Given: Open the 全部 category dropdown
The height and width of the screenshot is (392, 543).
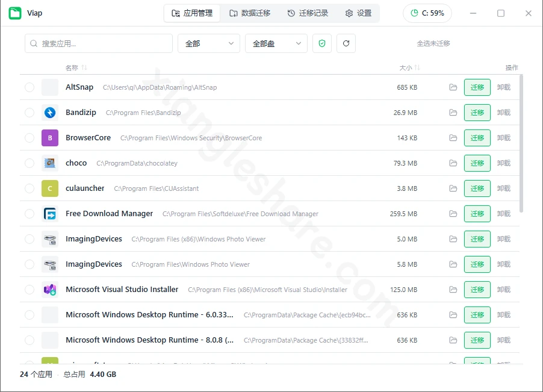Looking at the screenshot, I should tap(209, 43).
